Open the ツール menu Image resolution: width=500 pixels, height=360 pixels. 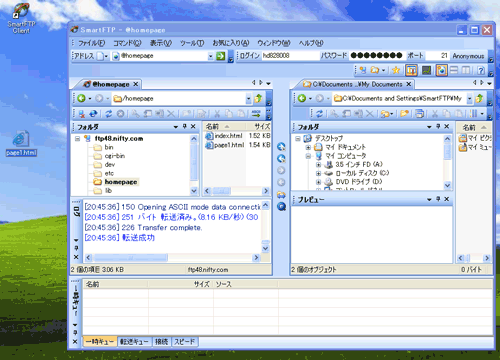point(192,43)
